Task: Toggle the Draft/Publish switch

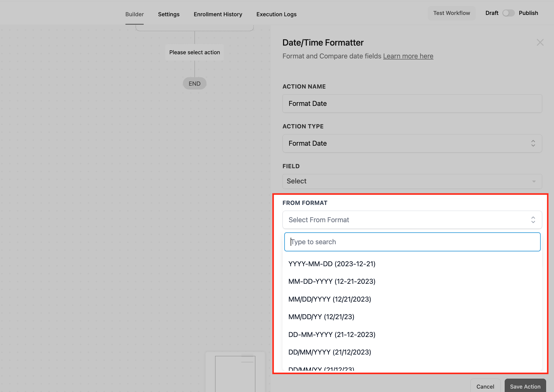Action: pyautogui.click(x=508, y=13)
